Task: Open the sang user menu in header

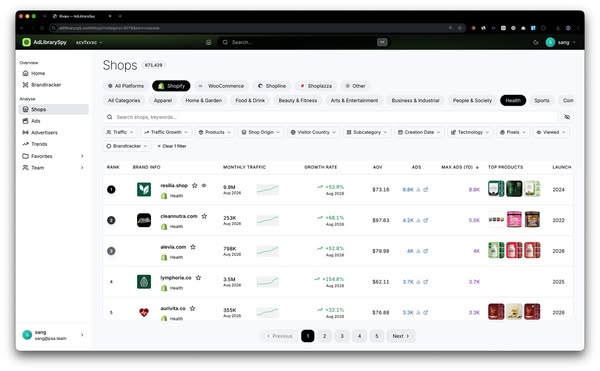Action: click(561, 42)
